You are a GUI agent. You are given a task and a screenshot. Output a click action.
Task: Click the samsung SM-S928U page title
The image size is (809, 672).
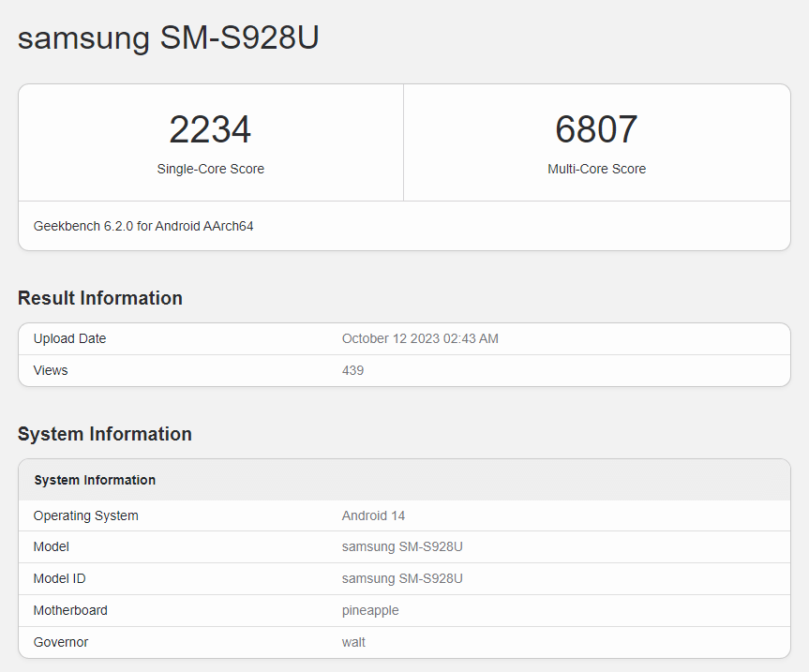(169, 38)
